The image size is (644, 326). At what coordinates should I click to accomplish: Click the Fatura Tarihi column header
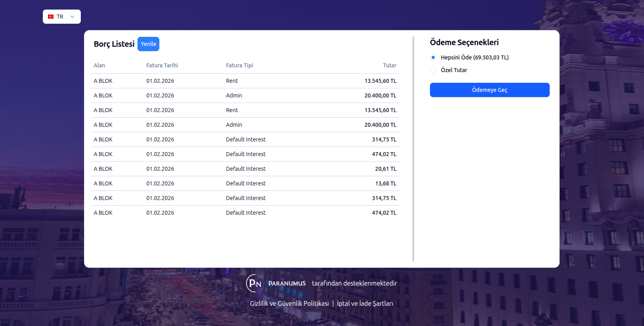(162, 65)
